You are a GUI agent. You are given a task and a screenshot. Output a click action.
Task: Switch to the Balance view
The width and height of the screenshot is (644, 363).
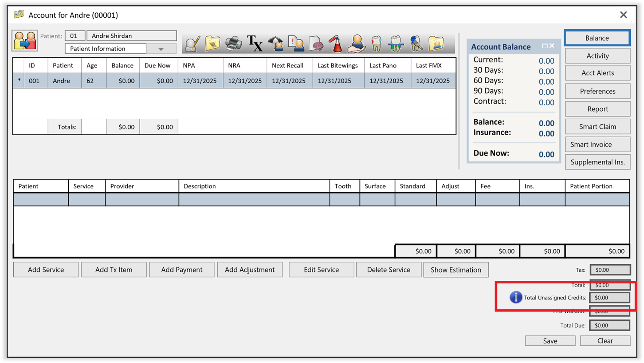(x=597, y=38)
